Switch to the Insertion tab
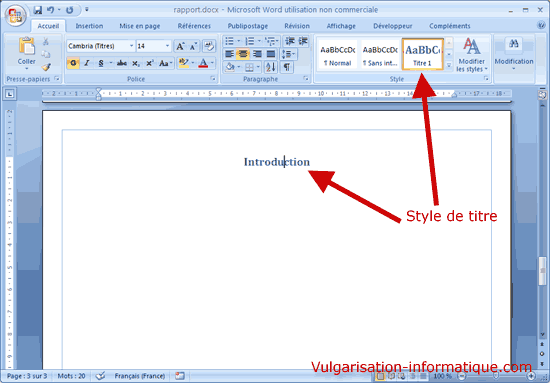Viewport: 550px width, 383px height. 89,26
